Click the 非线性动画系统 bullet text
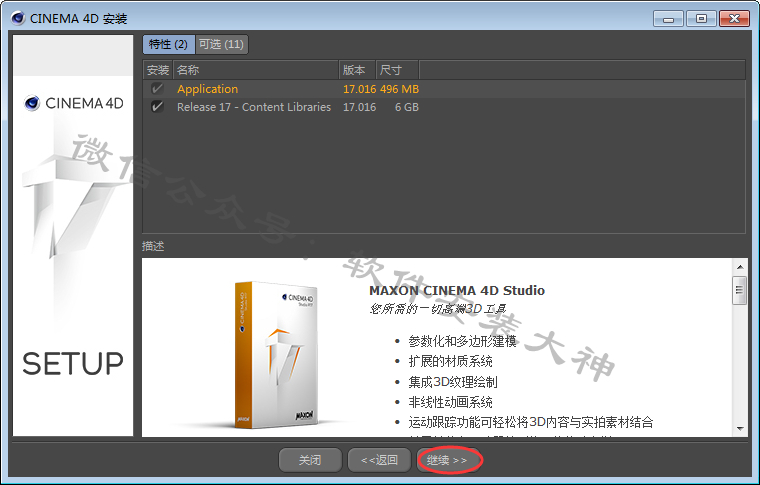Viewport: 760px width, 485px height. [450, 402]
